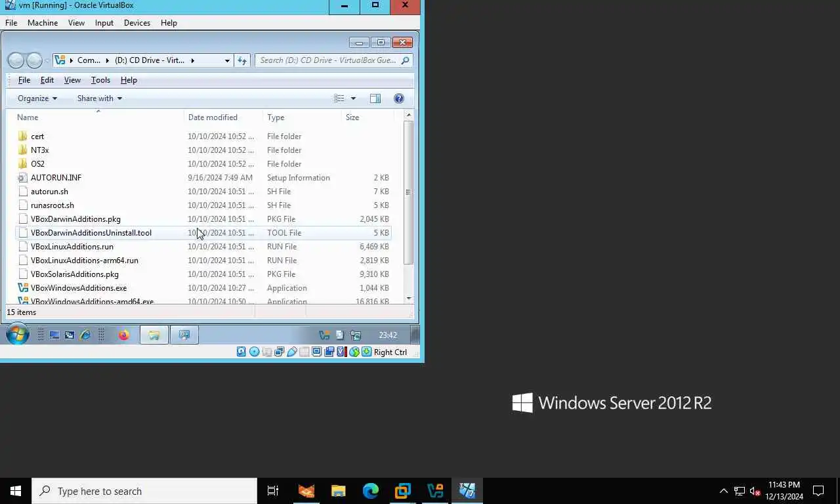Viewport: 840px width, 504px height.
Task: Go back with the Explorer Back arrow
Action: 16,60
